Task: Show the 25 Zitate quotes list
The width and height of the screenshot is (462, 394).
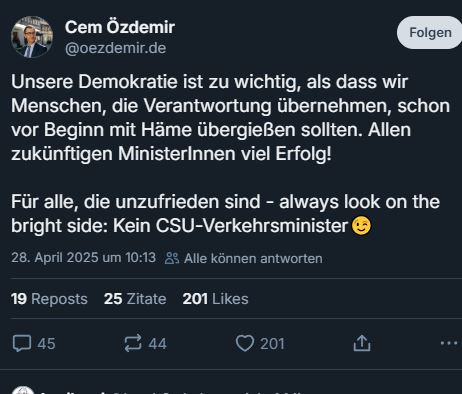Action: pyautogui.click(x=135, y=299)
